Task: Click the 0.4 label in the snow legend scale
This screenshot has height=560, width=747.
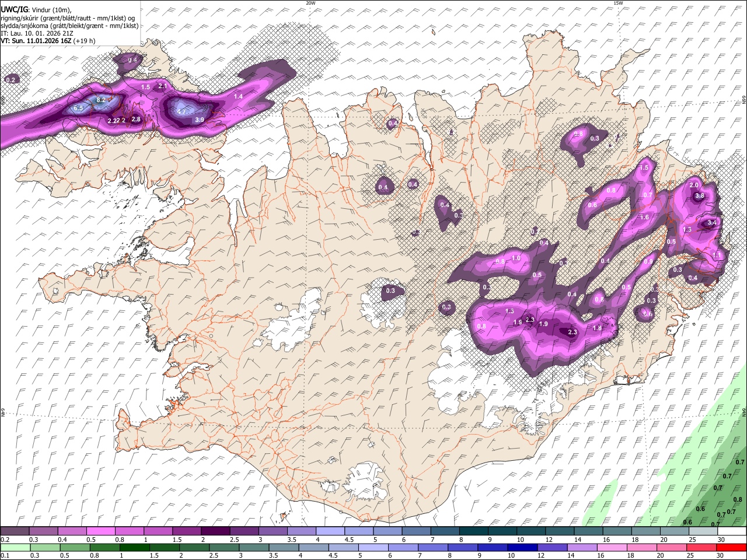Action: point(61,540)
